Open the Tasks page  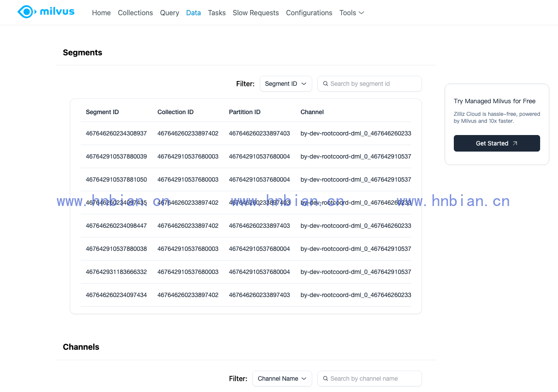tap(217, 13)
